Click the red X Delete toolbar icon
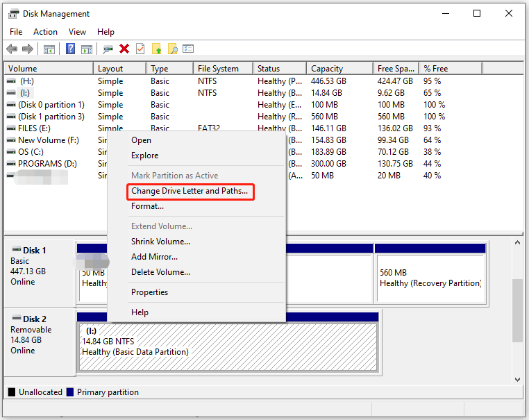 pos(124,49)
